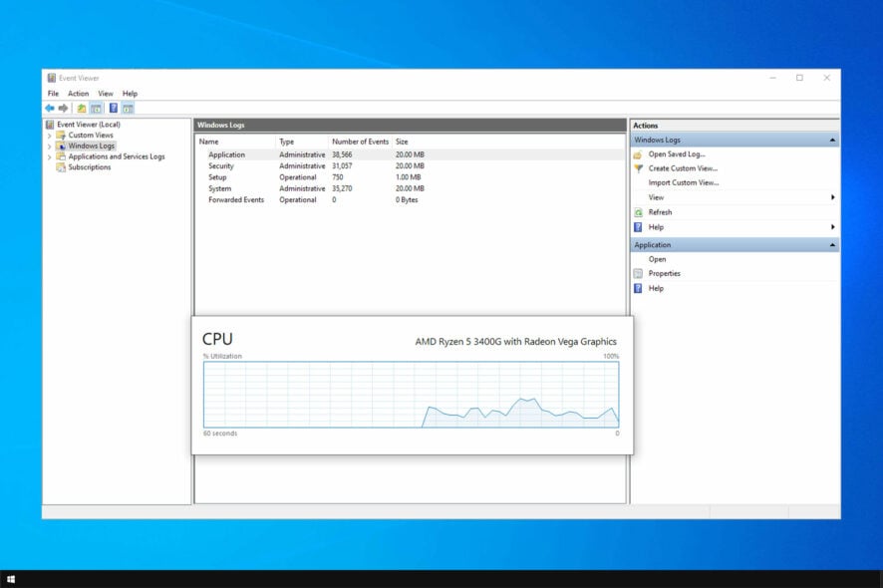Open the File menu
Viewport: 883px width, 588px height.
53,94
